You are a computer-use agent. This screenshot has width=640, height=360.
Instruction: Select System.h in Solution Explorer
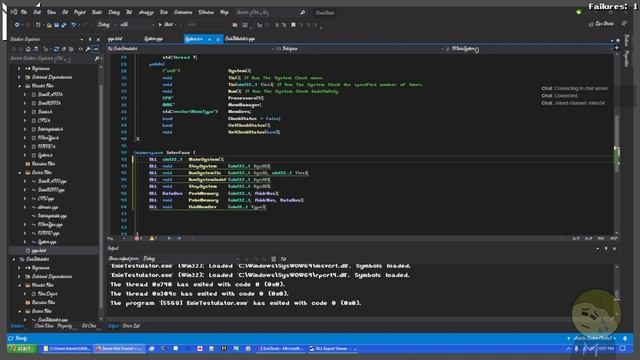(45, 155)
